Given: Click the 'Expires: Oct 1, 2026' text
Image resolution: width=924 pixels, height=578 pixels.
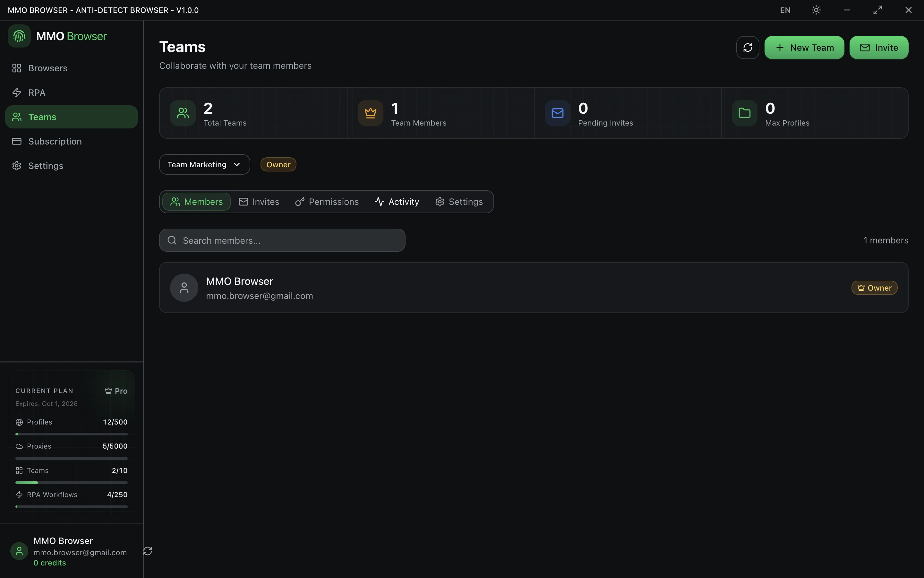Looking at the screenshot, I should pyautogui.click(x=46, y=404).
